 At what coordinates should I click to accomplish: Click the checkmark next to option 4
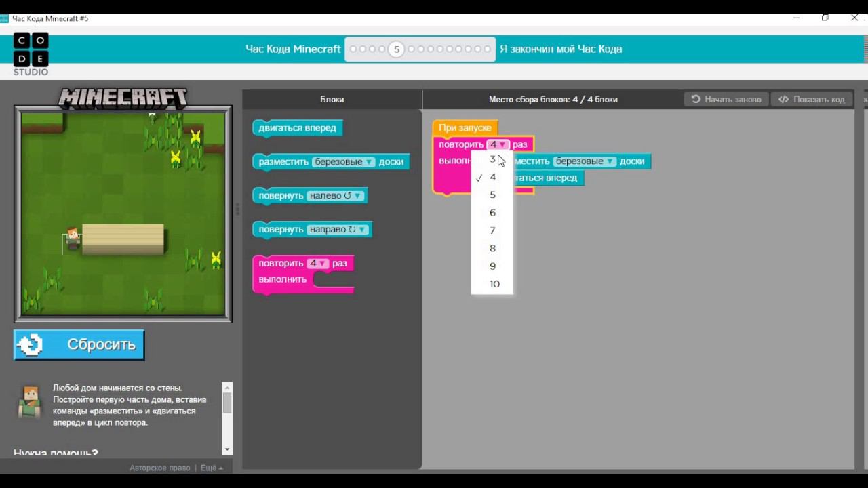pyautogui.click(x=479, y=178)
